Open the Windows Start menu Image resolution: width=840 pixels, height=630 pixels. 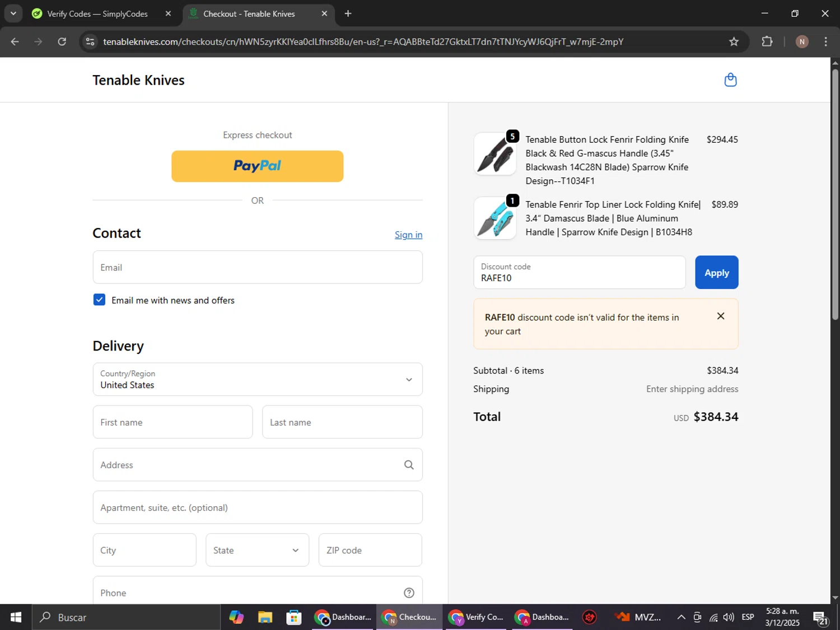16,617
